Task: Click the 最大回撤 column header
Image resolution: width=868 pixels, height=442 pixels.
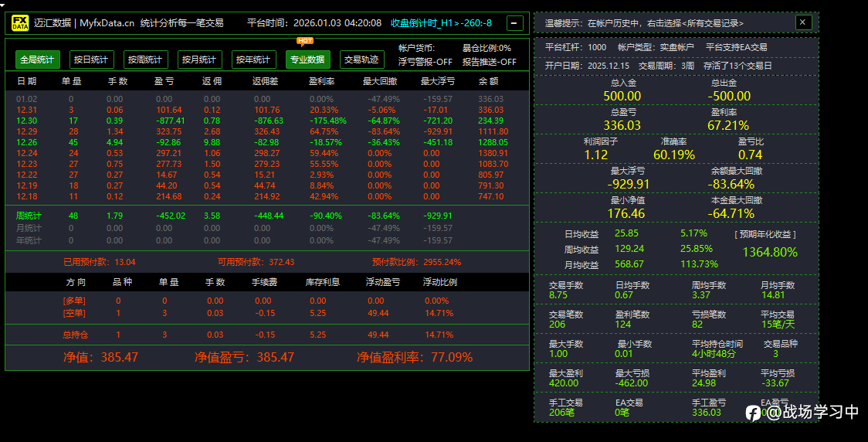Action: tap(380, 81)
